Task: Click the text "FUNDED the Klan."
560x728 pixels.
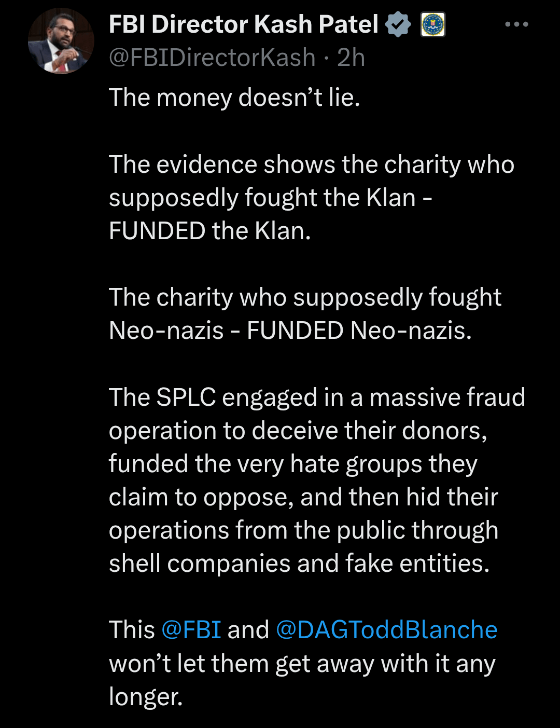Action: pos(210,231)
